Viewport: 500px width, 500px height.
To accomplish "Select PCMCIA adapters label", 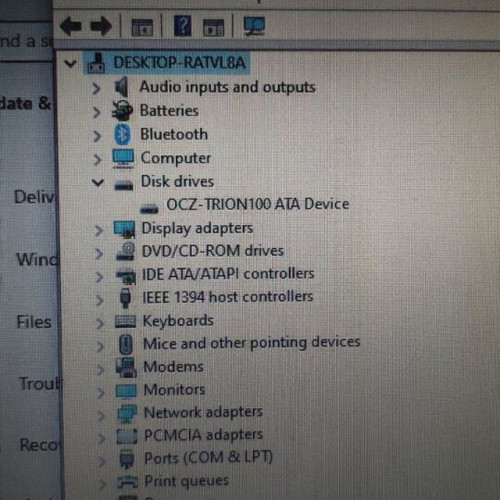I will pyautogui.click(x=203, y=435).
